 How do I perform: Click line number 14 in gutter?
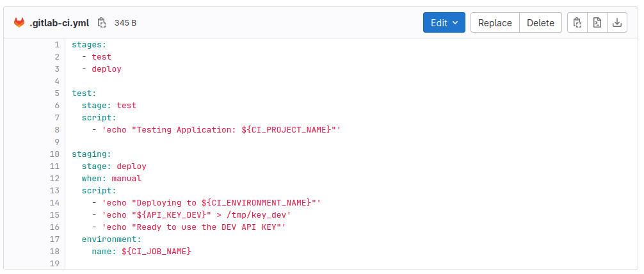pyautogui.click(x=54, y=203)
